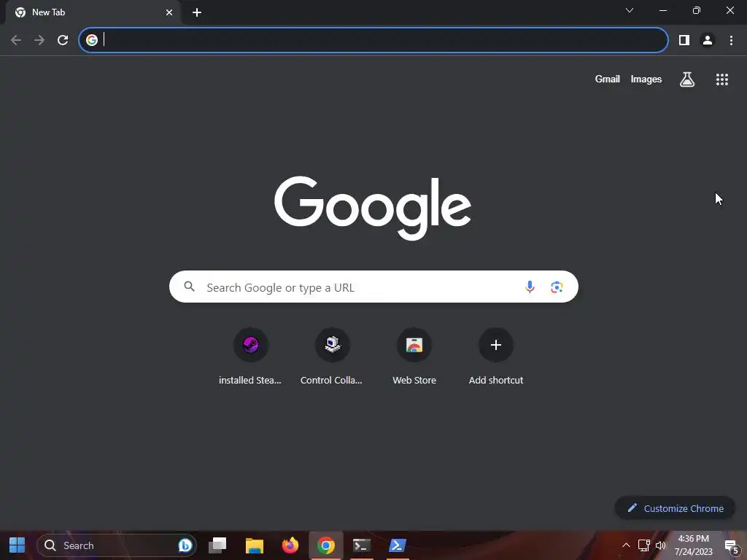Screen dimensions: 747x560
Task: Expand the tab search chevron
Action: (630, 10)
